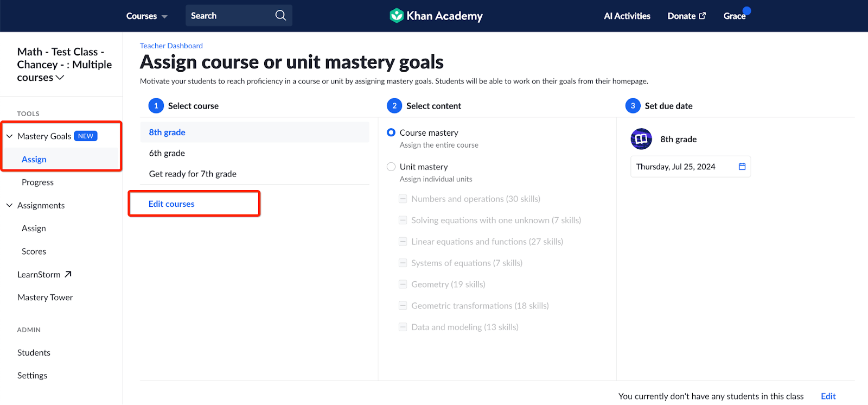Click the NEW badge beside Mastery Goals
Image resolution: width=868 pixels, height=405 pixels.
coord(86,136)
